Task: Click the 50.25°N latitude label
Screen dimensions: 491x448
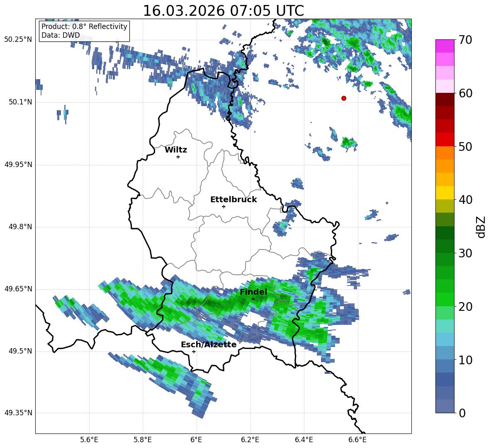Action: tap(18, 40)
